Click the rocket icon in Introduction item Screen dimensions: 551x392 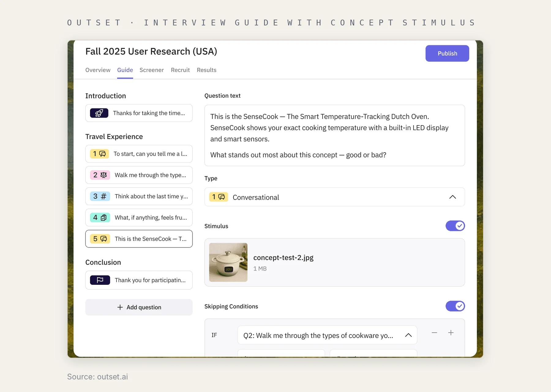pyautogui.click(x=99, y=113)
